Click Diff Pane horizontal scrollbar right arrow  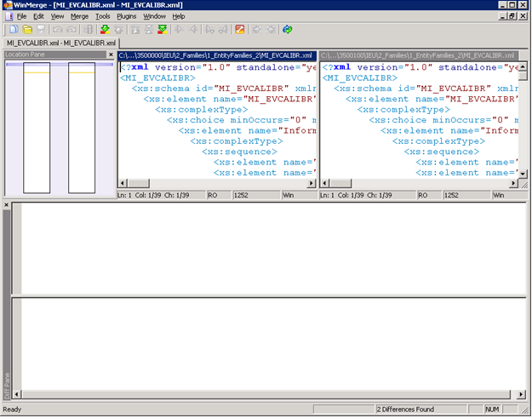coord(522,394)
